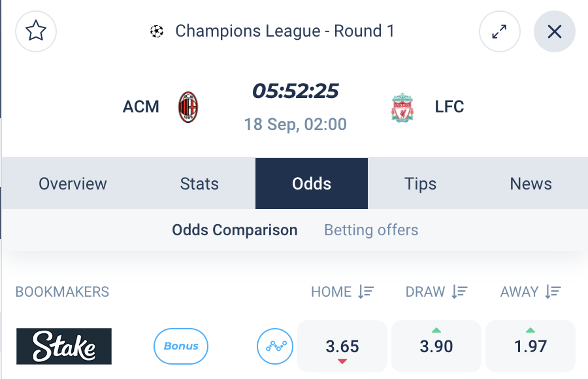Click the Champions League soccer ball icon

click(157, 31)
